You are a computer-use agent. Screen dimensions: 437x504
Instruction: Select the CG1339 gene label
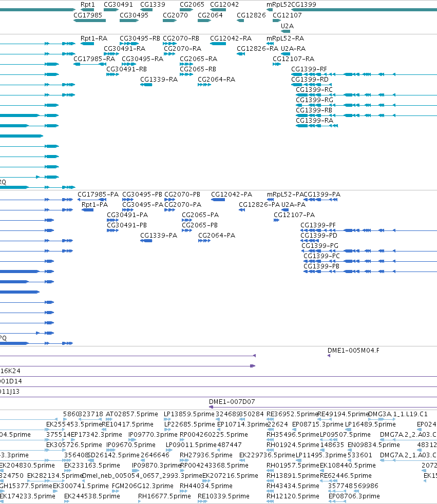pos(153,5)
